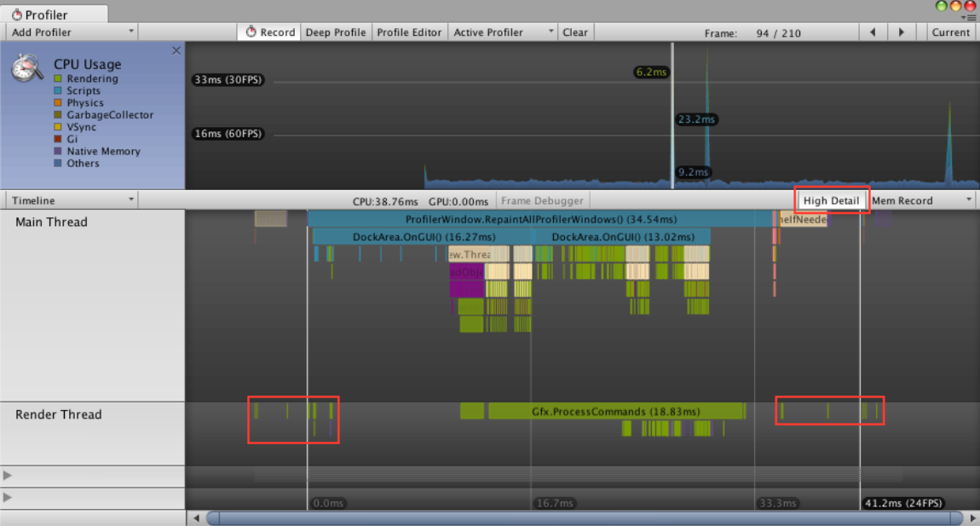Open the window options menu icon

[971, 17]
